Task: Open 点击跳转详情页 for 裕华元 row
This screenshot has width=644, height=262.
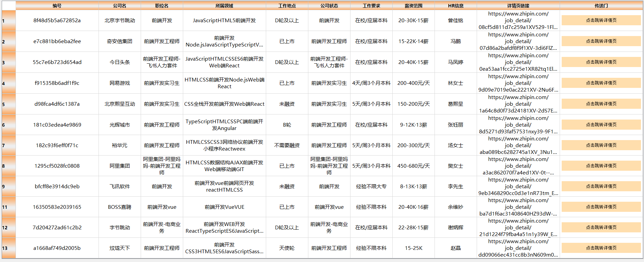Action: 601,145
